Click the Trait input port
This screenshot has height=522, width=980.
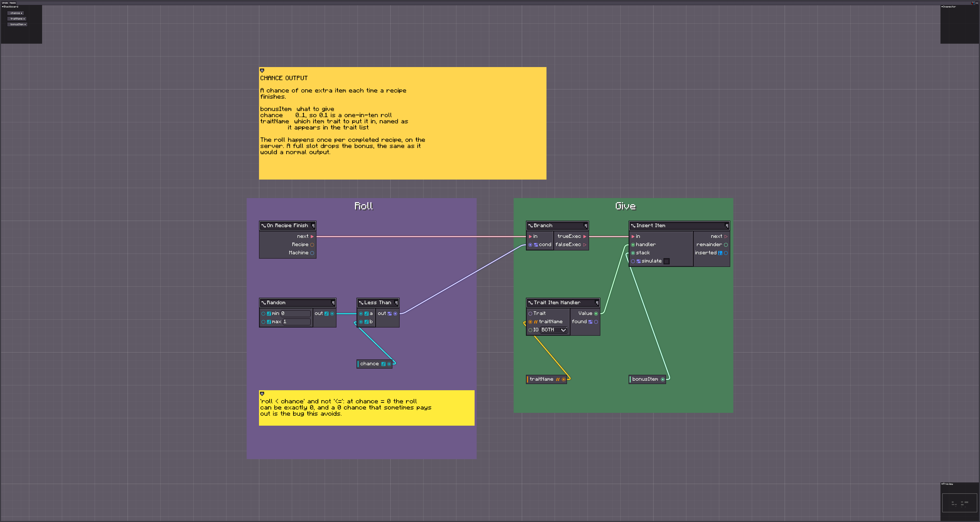click(530, 314)
